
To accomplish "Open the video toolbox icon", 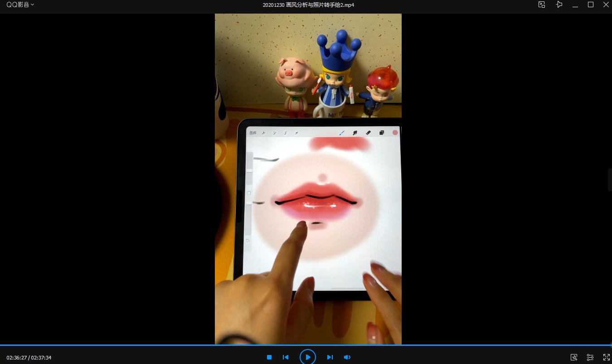I will point(574,357).
